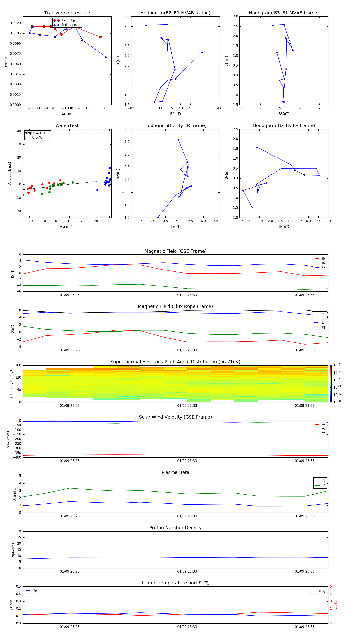Click 'Bz(nT)' x-axis label
This screenshot has width=351, height=644.
(175, 227)
